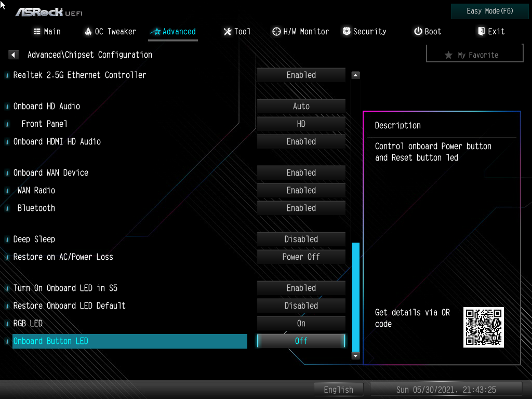The height and width of the screenshot is (399, 532).
Task: Click the Advanced\Chipset Configuration breadcrumb
Action: pos(89,55)
